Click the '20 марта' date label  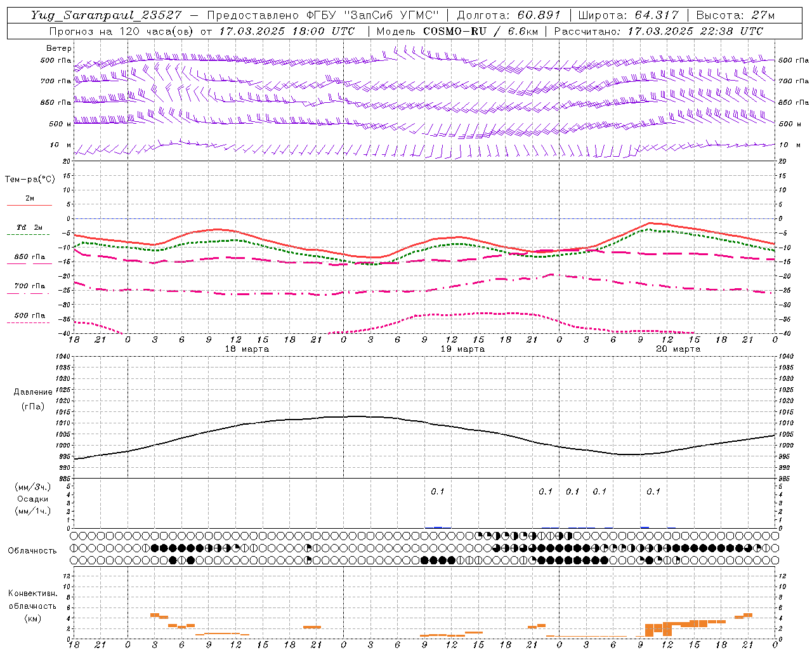[678, 349]
